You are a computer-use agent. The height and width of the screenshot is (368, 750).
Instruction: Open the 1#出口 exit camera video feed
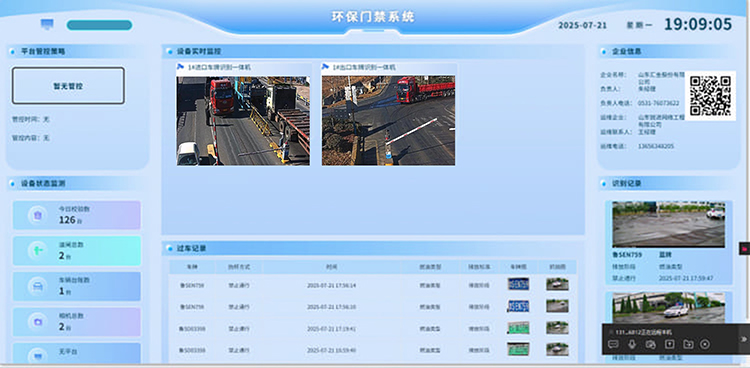tap(388, 121)
